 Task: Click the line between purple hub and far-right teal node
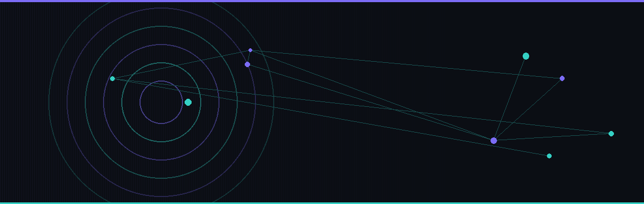tap(553, 137)
